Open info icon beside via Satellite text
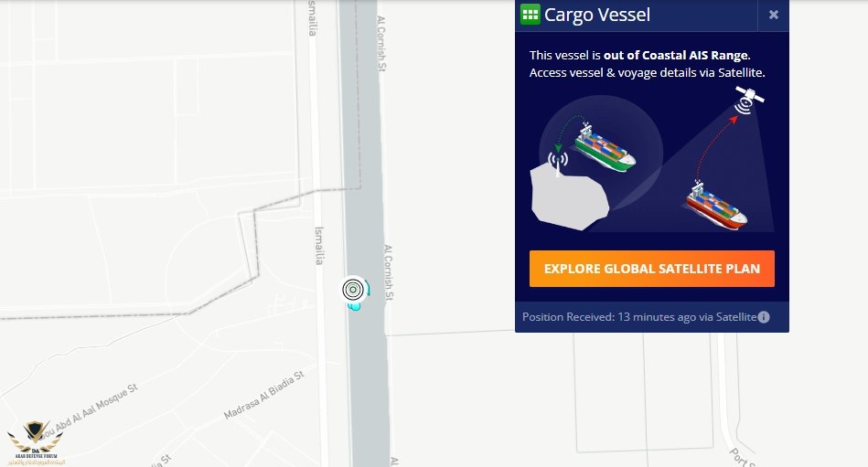 (764, 317)
